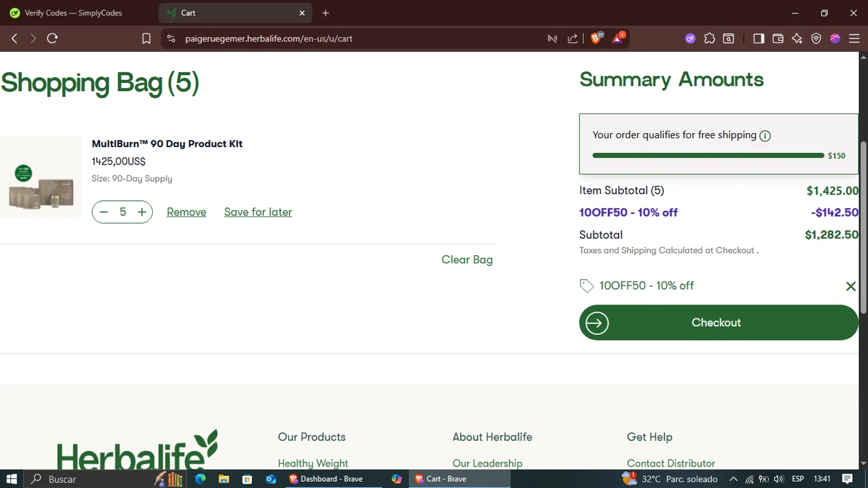
Task: Select the Cart tab
Action: pos(236,13)
